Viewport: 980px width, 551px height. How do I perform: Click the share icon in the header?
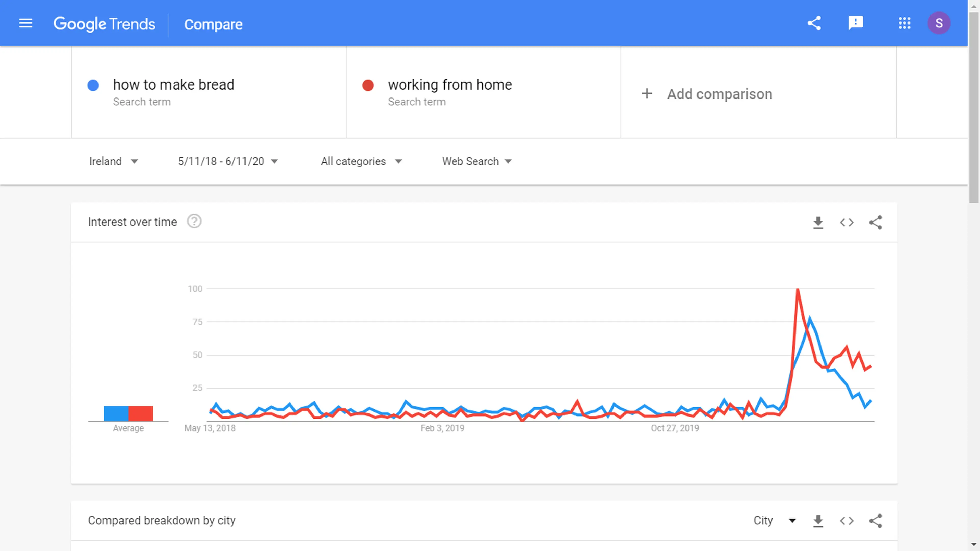coord(814,23)
